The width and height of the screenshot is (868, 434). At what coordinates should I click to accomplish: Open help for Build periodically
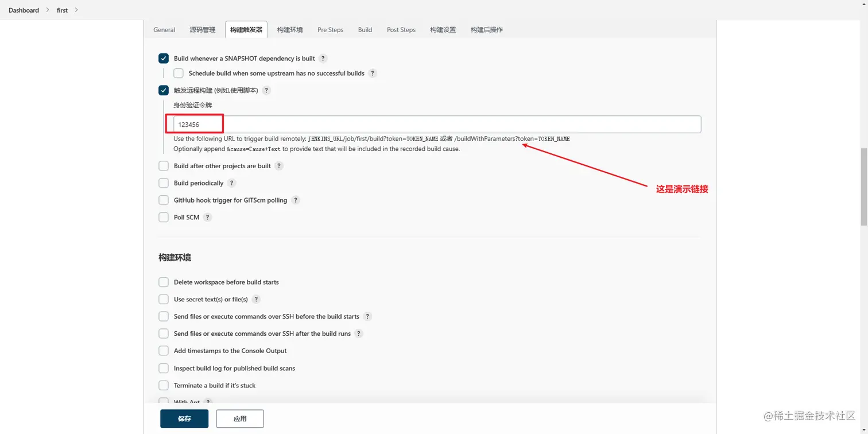click(x=231, y=183)
